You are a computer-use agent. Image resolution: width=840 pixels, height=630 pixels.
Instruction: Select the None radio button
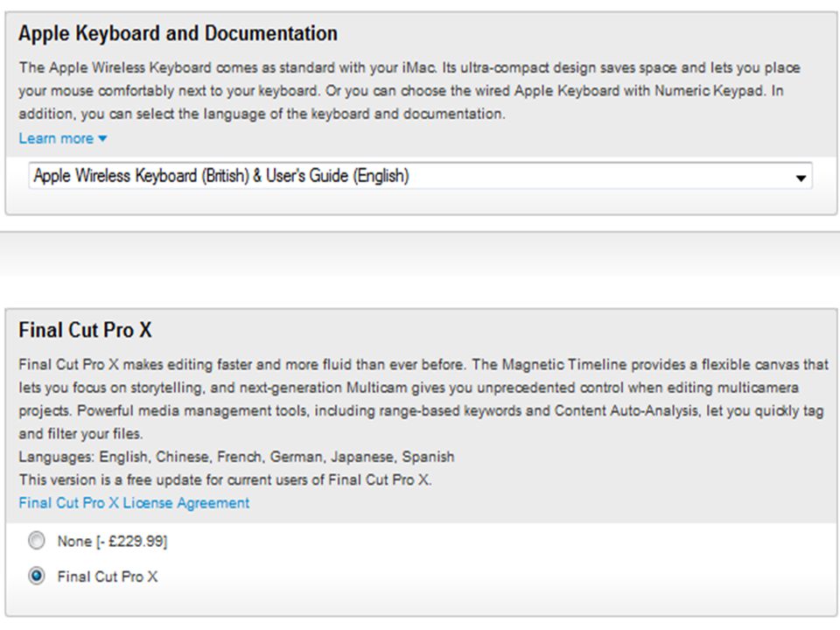click(x=37, y=541)
